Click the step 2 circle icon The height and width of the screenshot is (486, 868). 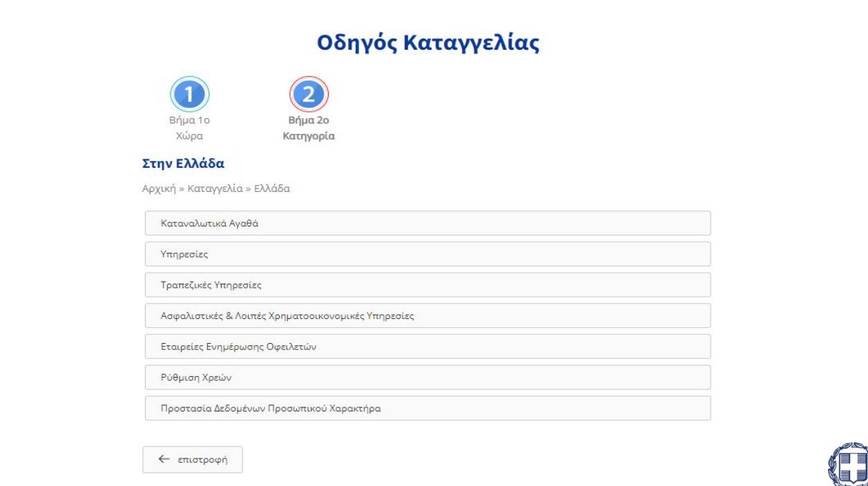(x=309, y=95)
